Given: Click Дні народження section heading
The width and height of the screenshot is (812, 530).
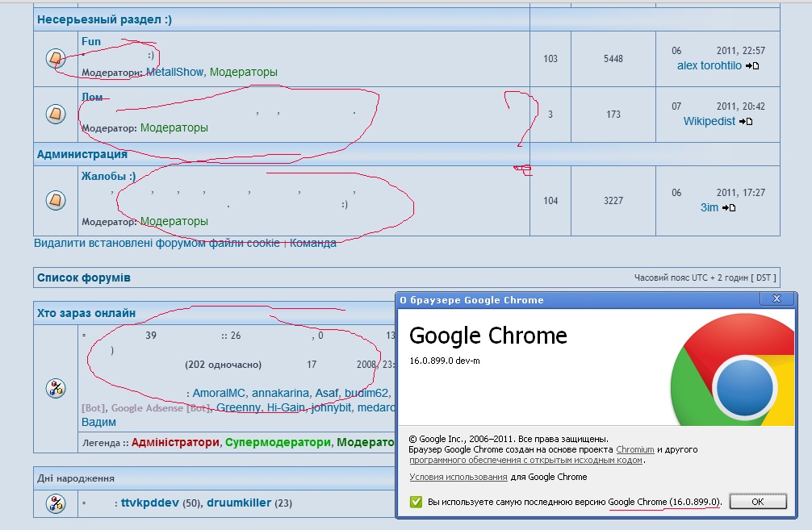Looking at the screenshot, I should click(x=76, y=478).
